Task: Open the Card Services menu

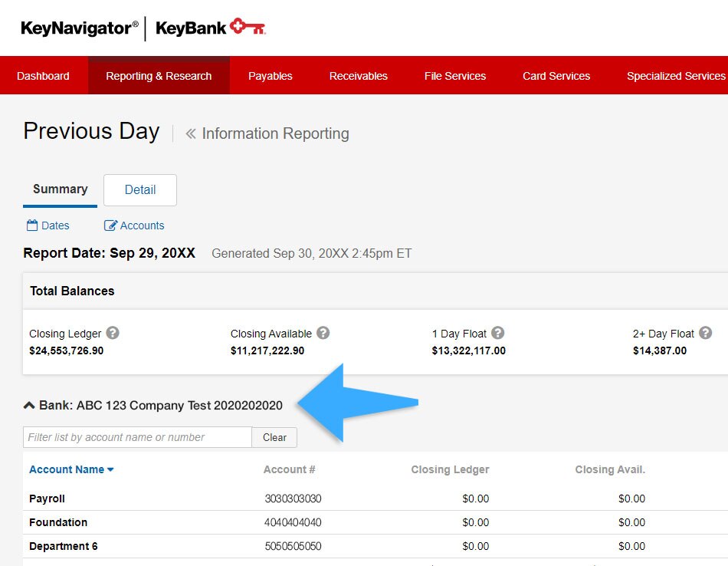Action: click(x=556, y=76)
